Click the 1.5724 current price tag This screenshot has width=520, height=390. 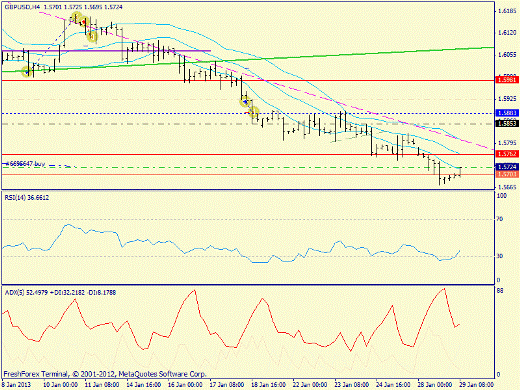click(x=507, y=166)
